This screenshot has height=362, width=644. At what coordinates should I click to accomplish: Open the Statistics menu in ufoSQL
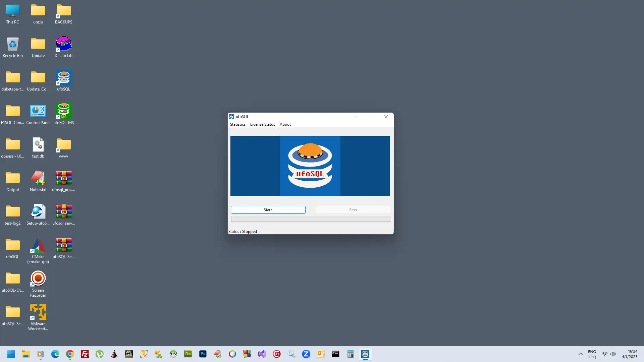(237, 124)
